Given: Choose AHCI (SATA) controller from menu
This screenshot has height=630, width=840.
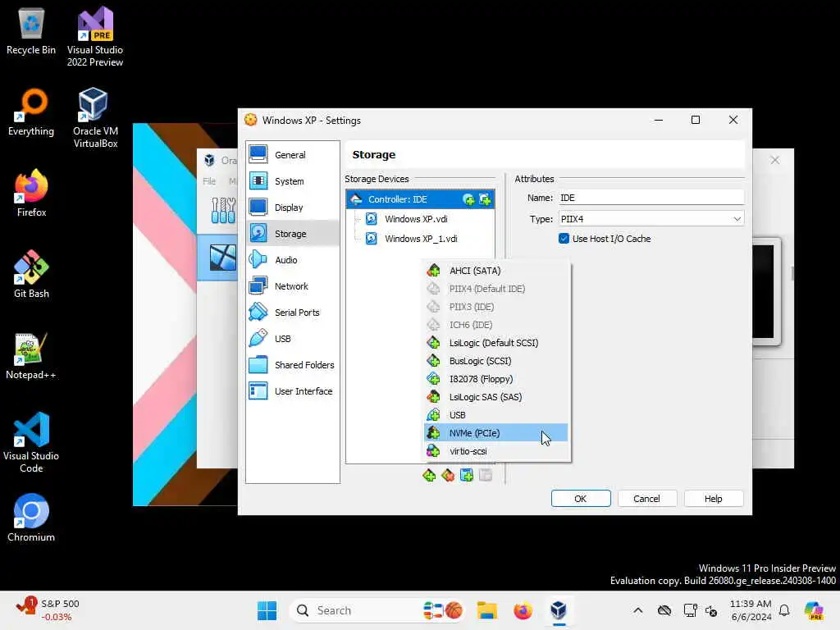Looking at the screenshot, I should tap(495, 271).
